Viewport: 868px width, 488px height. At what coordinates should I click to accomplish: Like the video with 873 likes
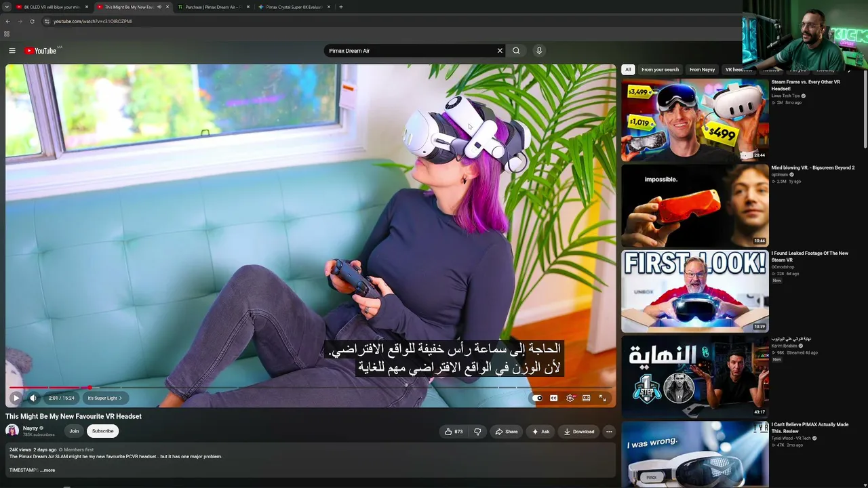pos(453,432)
